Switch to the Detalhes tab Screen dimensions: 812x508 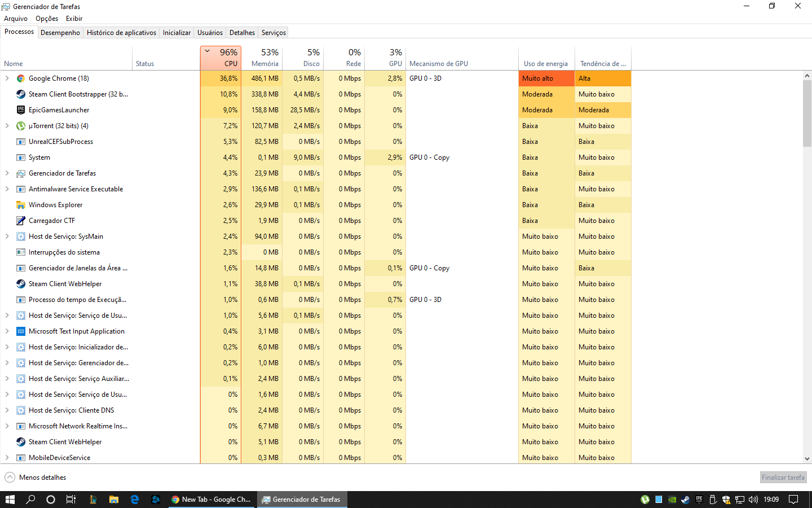pos(242,33)
